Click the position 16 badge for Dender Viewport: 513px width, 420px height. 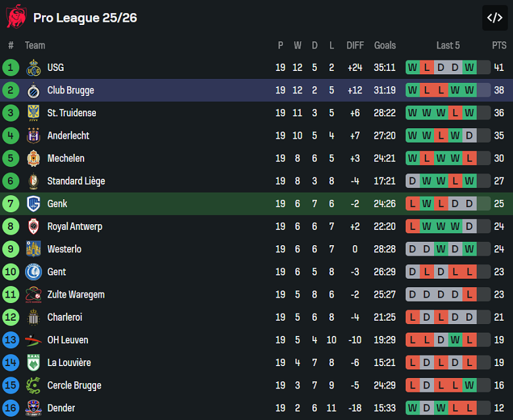tap(11, 408)
